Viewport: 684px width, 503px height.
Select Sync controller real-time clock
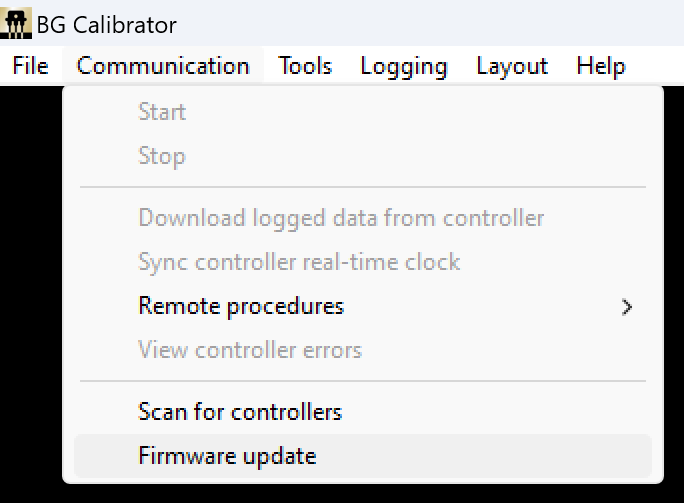(299, 263)
